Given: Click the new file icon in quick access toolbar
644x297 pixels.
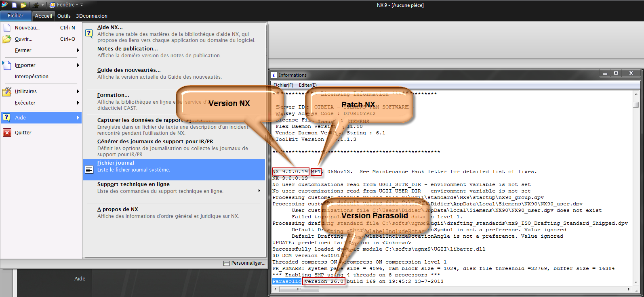Looking at the screenshot, I should (15, 5).
